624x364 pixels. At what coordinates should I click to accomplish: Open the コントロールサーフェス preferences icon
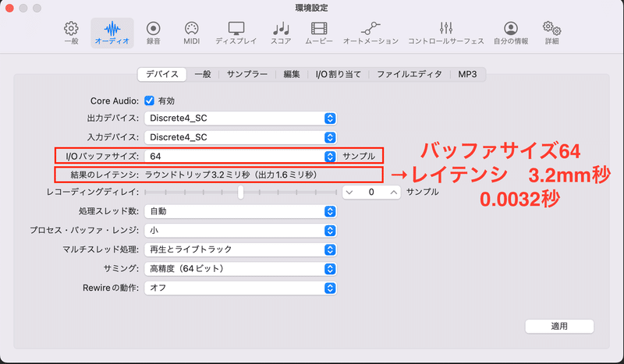445,33
